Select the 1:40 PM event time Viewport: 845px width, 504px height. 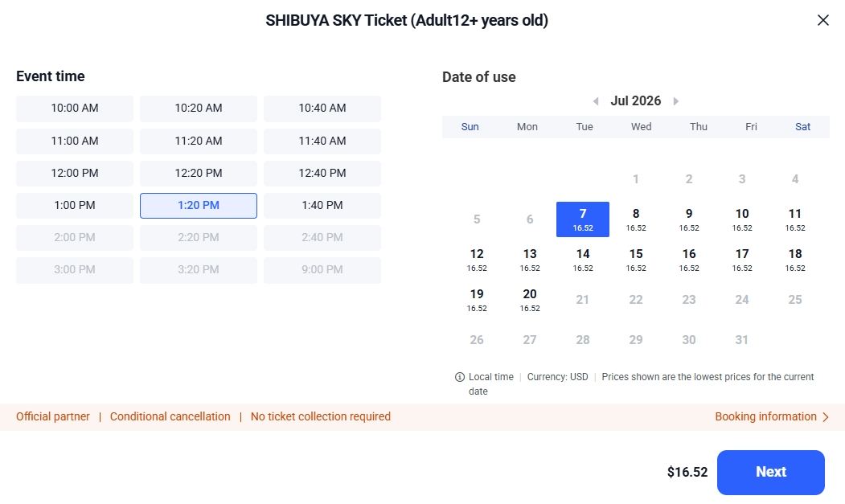pos(322,205)
